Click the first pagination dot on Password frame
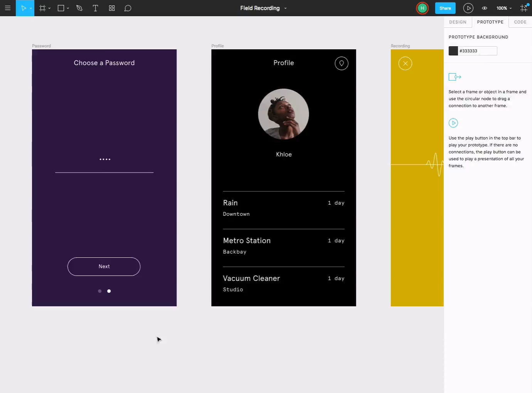The width and height of the screenshot is (532, 393). click(100, 291)
